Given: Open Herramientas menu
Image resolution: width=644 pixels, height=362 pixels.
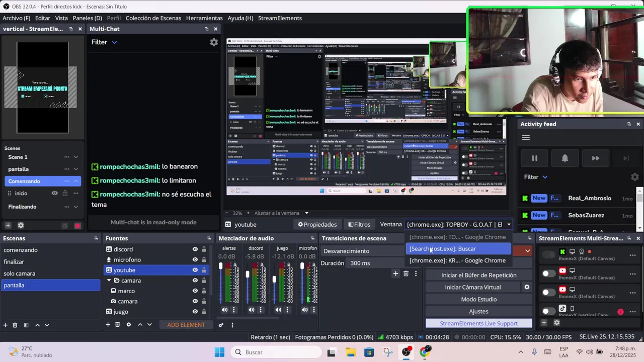Looking at the screenshot, I should (x=204, y=18).
